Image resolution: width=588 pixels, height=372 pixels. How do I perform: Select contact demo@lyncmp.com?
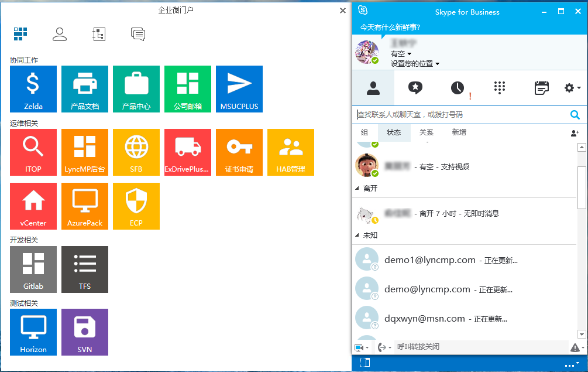tap(464, 289)
